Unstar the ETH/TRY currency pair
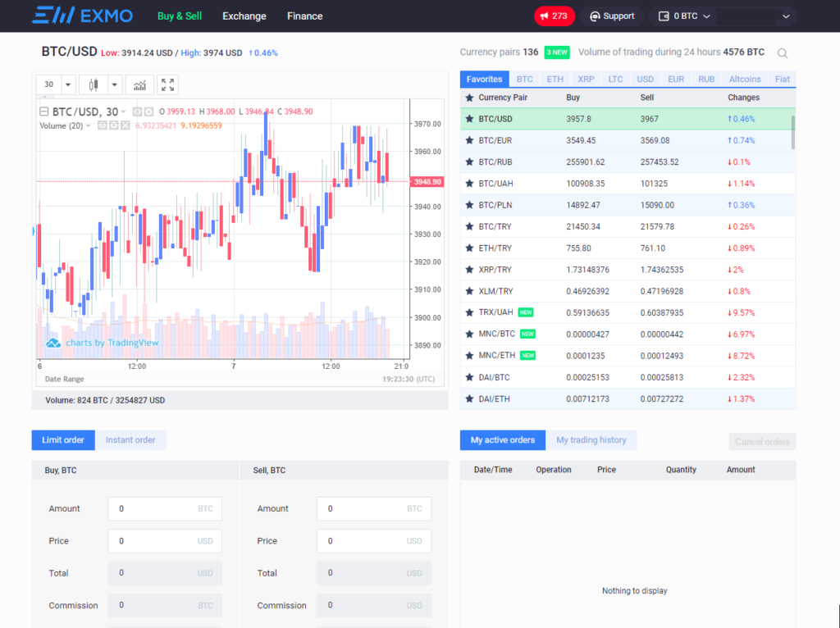The height and width of the screenshot is (628, 840). click(x=469, y=248)
